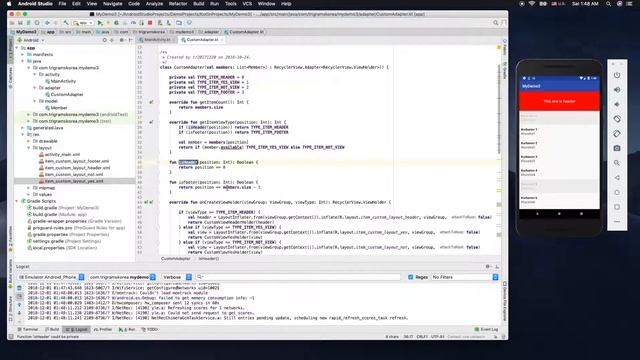
Task: Open Logcat panel settings gear icon
Action: click(x=488, y=267)
